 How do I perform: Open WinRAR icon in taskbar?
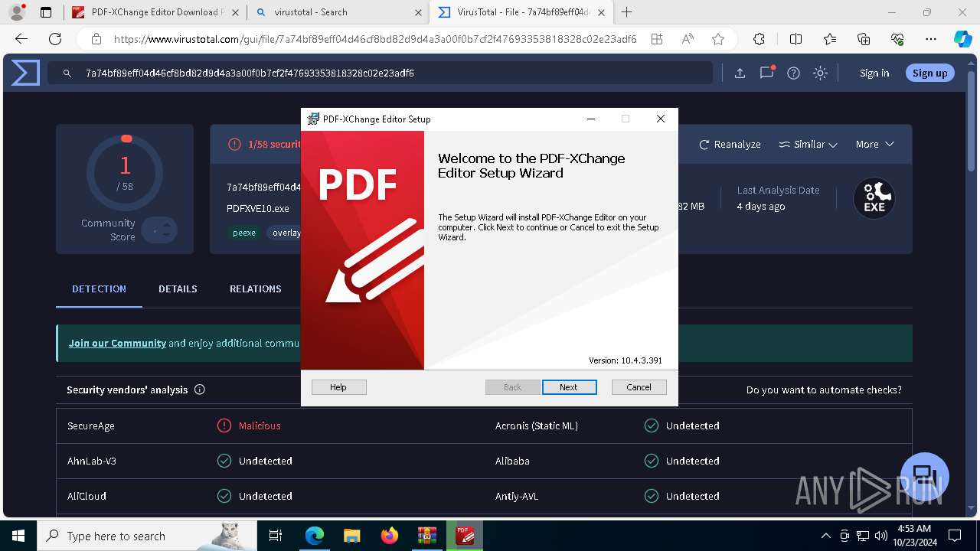coord(426,536)
